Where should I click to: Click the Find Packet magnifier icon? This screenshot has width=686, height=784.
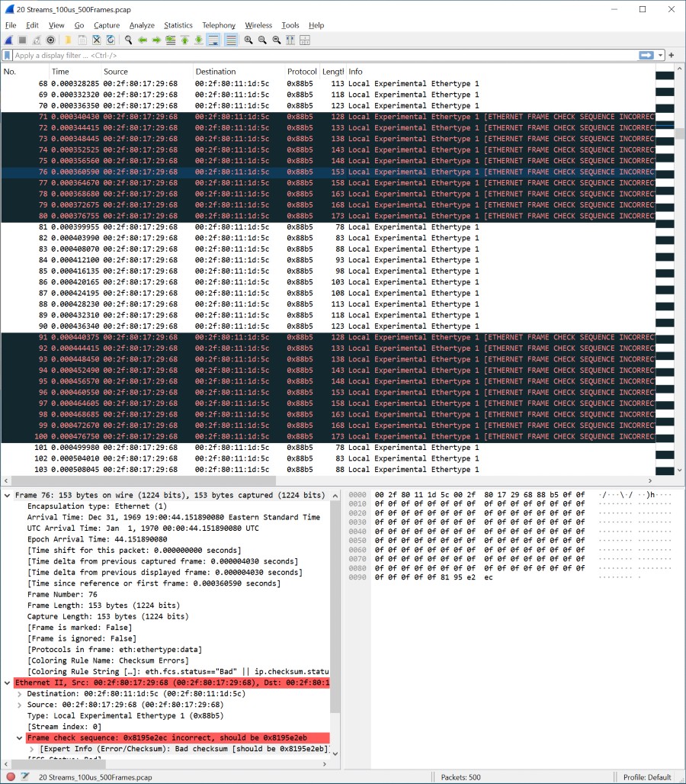click(129, 40)
